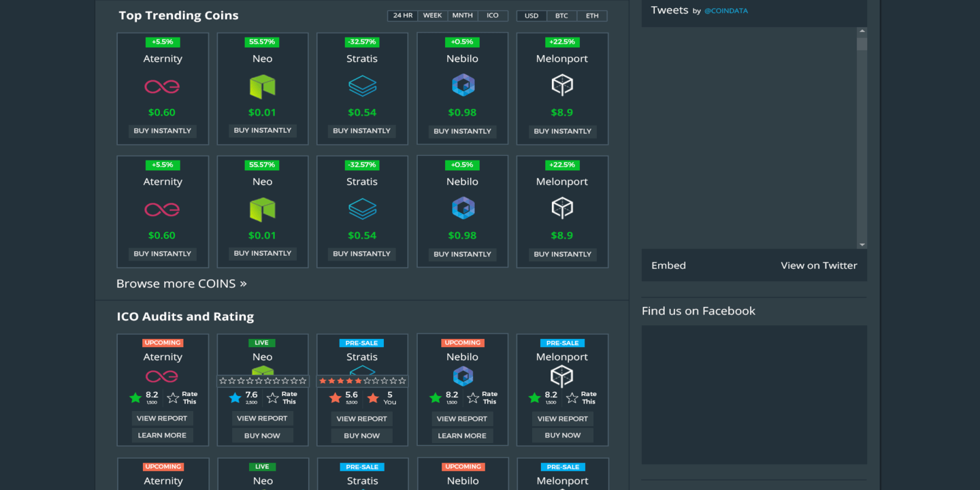
Task: Click BUY INSTANTLY on top-row Aternity card
Action: click(x=162, y=131)
